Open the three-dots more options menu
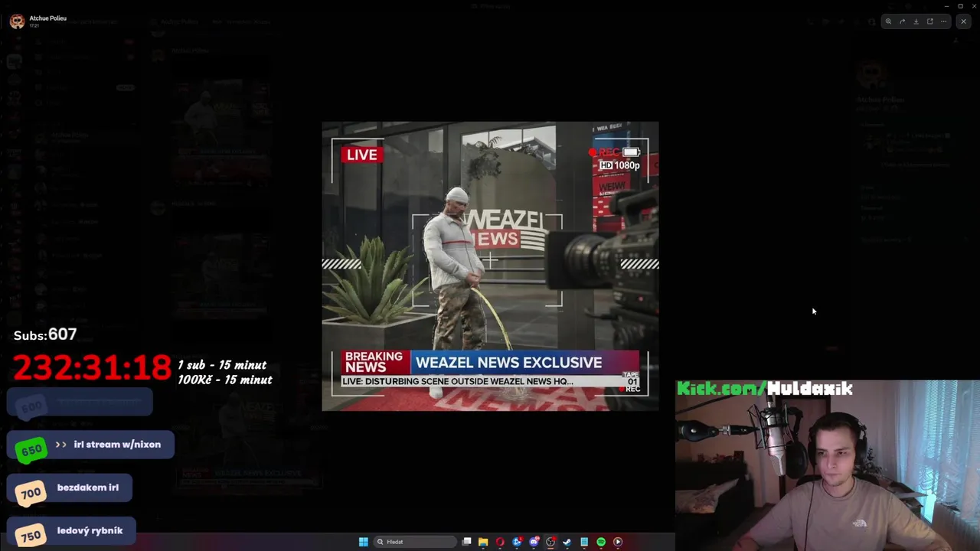Viewport: 980px width, 551px height. click(943, 21)
